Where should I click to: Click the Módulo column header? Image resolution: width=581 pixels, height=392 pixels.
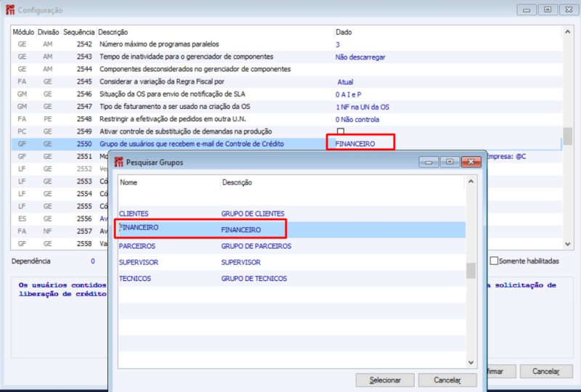point(23,32)
